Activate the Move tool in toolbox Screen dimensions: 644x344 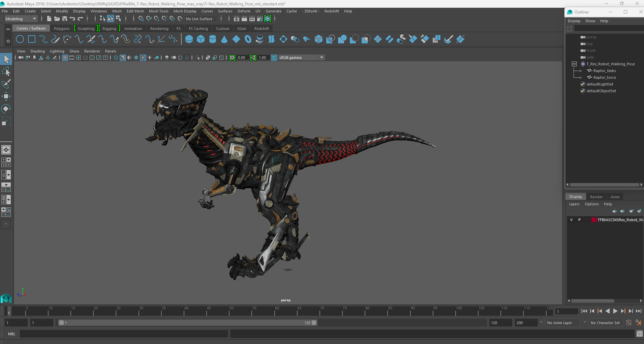pyautogui.click(x=6, y=96)
